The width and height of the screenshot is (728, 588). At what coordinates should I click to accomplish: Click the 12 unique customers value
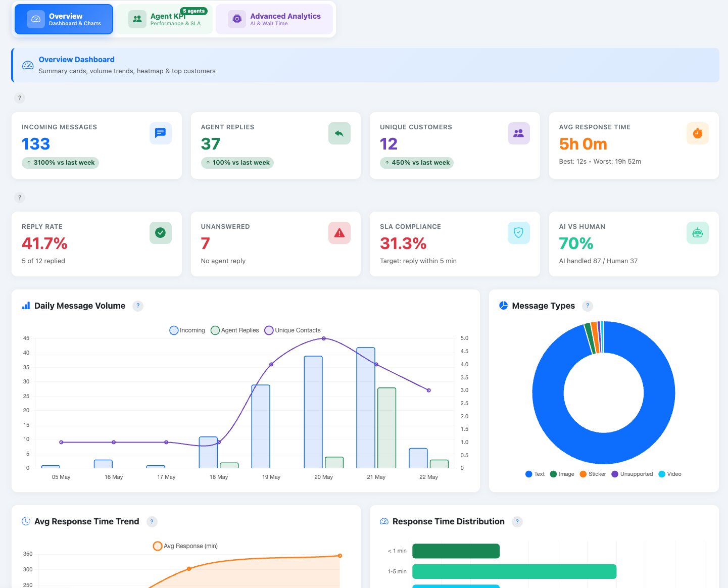tap(389, 144)
